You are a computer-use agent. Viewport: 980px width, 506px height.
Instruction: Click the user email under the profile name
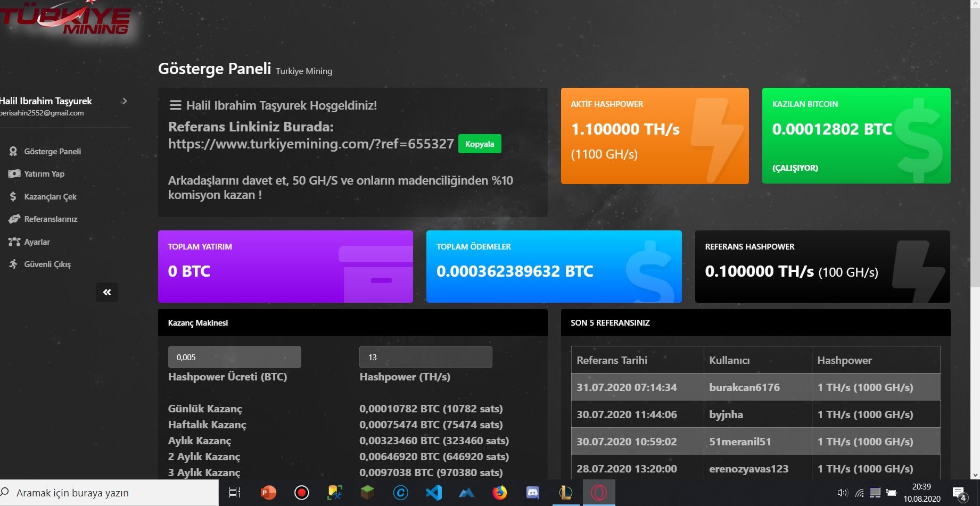click(42, 113)
